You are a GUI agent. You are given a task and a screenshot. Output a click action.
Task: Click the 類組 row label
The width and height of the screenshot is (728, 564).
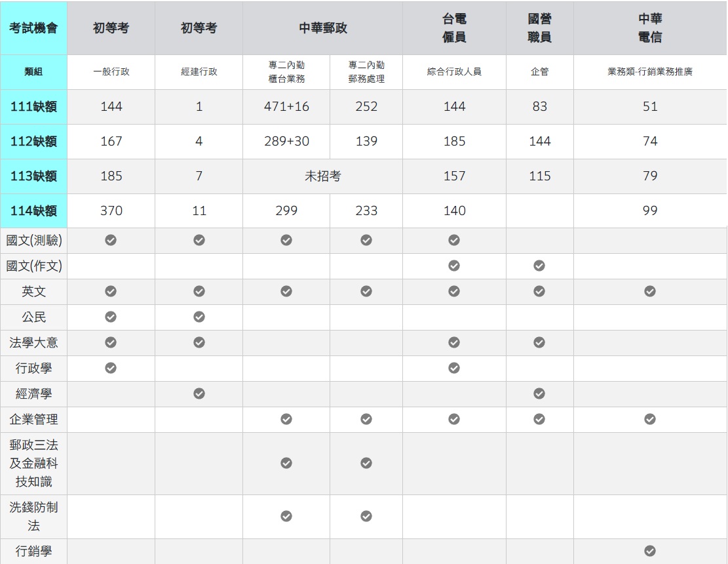coord(33,71)
